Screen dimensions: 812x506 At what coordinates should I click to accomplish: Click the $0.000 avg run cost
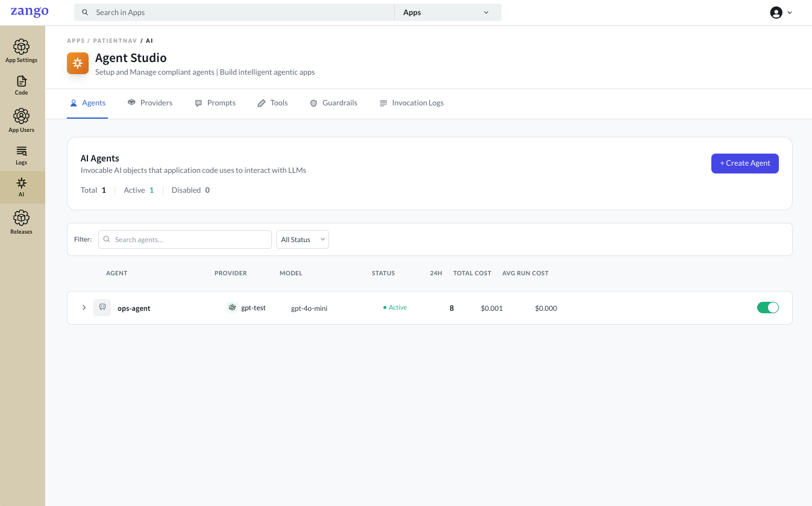(x=546, y=308)
